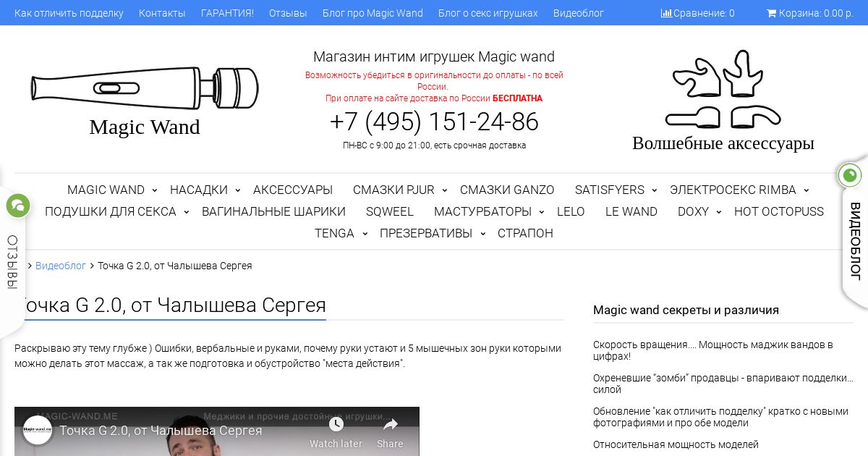This screenshot has height=456, width=868.
Task: Expand the MAGIC WAND menu arrow
Action: [154, 190]
